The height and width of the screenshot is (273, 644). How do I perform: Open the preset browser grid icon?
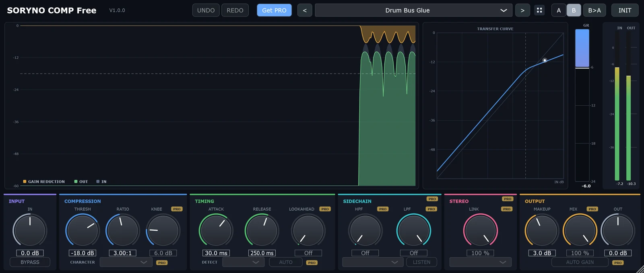(539, 10)
